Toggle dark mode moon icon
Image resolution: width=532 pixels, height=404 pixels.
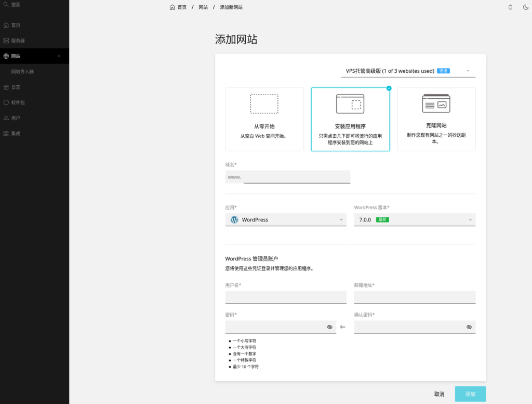(x=526, y=7)
